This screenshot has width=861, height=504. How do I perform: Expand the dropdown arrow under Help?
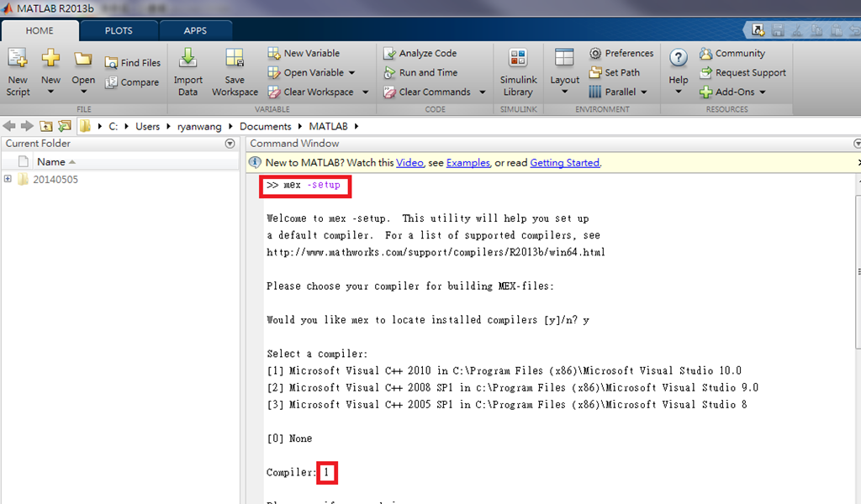[679, 92]
